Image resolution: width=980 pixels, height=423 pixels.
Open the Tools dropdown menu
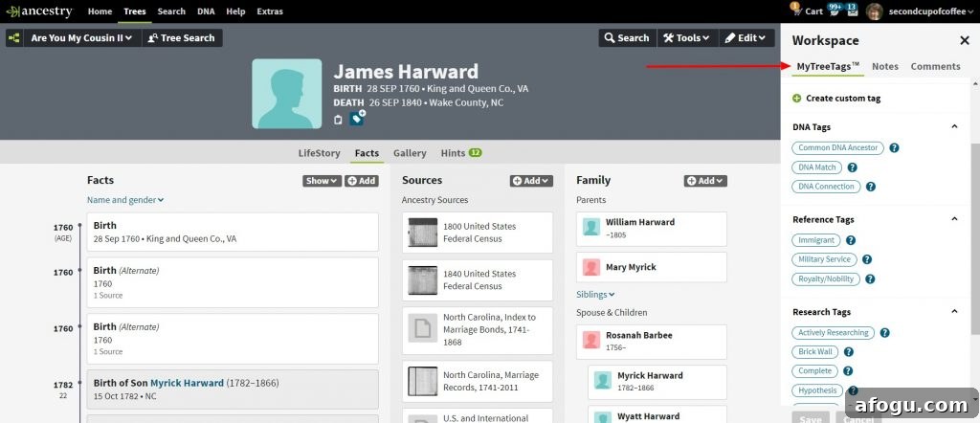(x=687, y=38)
